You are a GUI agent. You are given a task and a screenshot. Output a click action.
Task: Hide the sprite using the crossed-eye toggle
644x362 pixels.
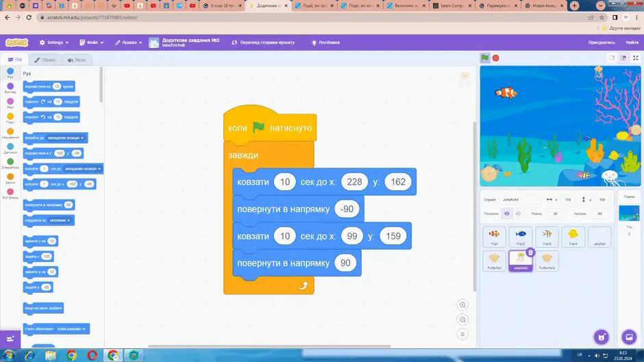[518, 214]
